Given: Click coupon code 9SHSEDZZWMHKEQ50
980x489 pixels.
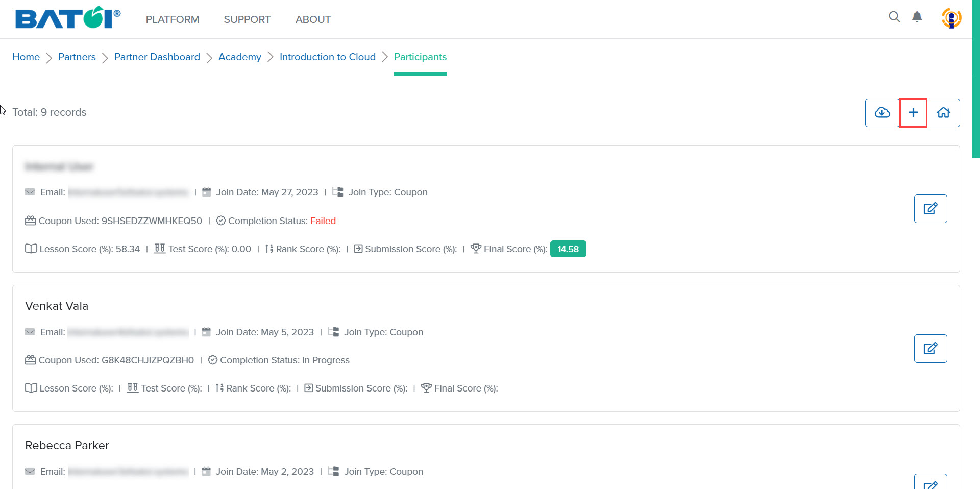Looking at the screenshot, I should tap(152, 221).
